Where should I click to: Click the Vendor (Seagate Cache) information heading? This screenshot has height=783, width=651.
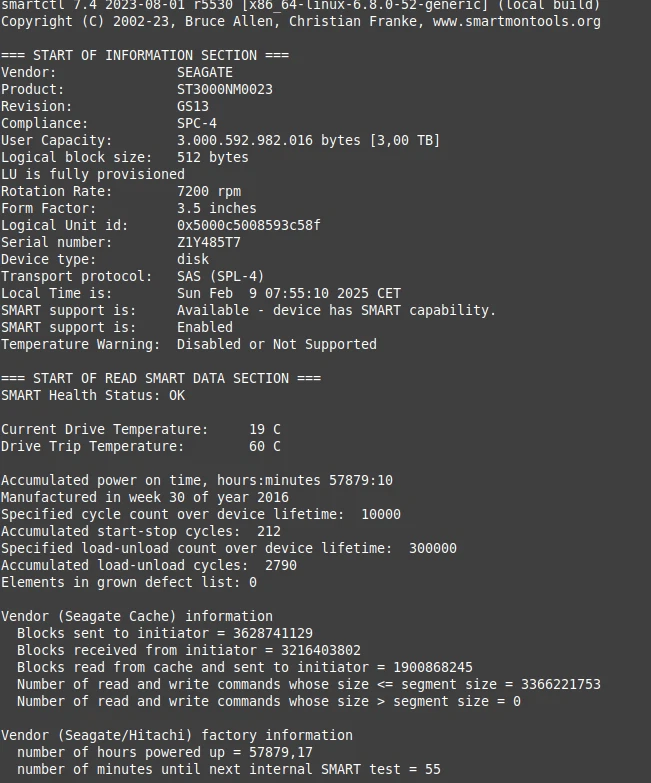coord(137,616)
